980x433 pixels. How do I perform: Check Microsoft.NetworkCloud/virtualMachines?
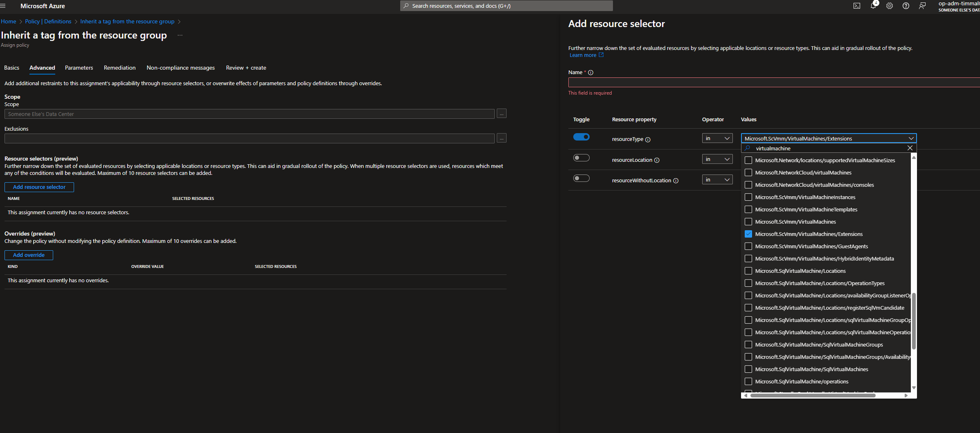(748, 172)
